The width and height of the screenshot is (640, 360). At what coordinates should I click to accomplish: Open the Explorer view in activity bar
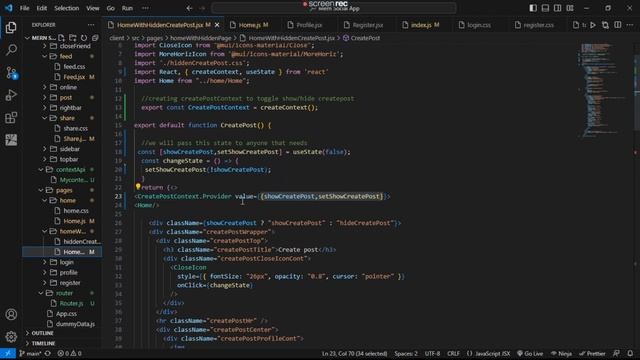click(11, 27)
